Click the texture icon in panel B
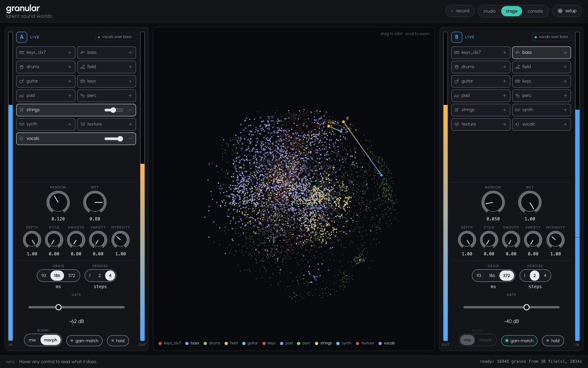This screenshot has height=368, width=588. 456,124
